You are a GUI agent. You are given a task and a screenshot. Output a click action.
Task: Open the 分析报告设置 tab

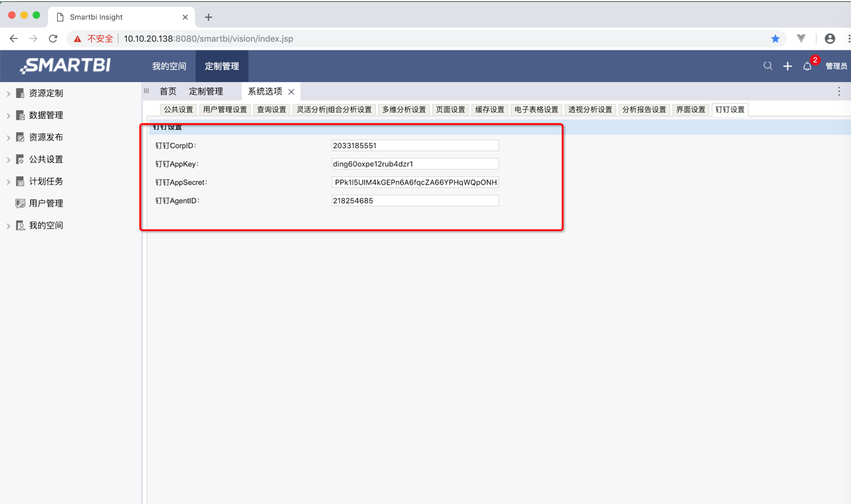[x=643, y=109]
